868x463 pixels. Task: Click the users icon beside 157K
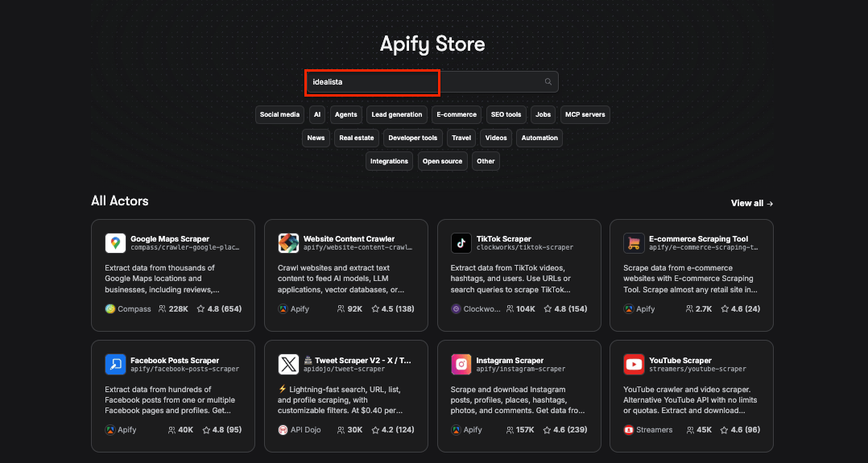(x=510, y=430)
